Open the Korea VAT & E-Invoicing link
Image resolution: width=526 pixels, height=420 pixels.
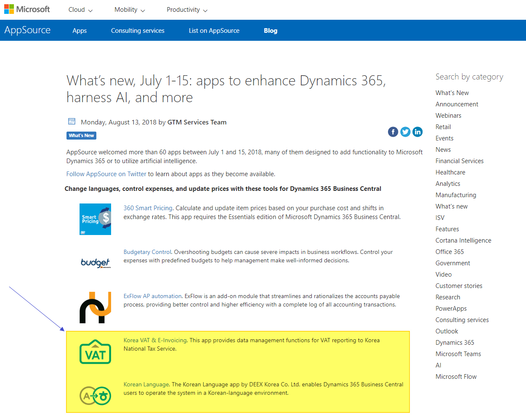click(155, 341)
